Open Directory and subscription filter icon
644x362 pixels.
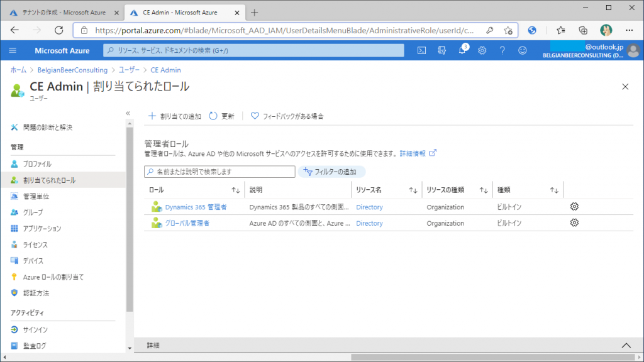pyautogui.click(x=442, y=50)
